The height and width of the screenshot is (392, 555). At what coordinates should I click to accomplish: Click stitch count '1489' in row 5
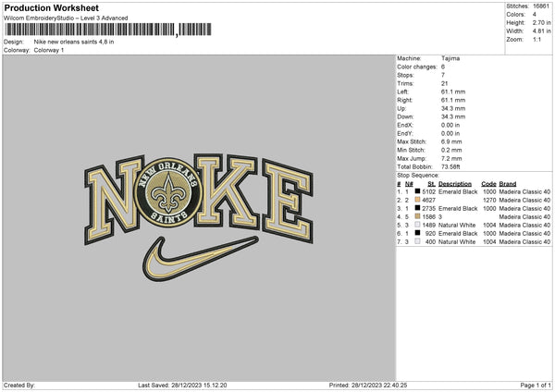pyautogui.click(x=428, y=225)
